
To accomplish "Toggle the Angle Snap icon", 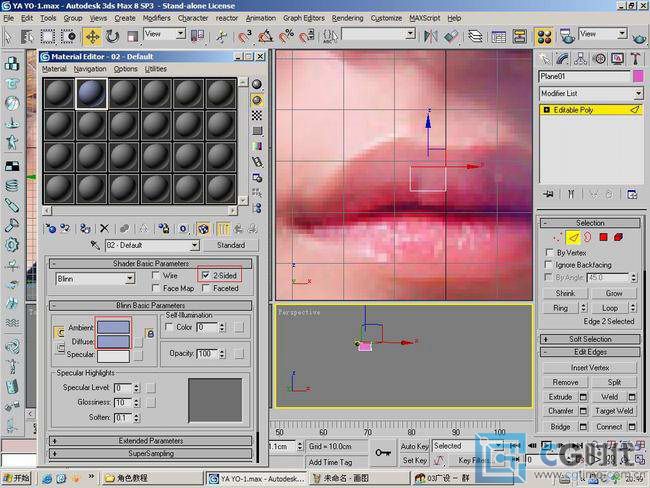I will 265,36.
